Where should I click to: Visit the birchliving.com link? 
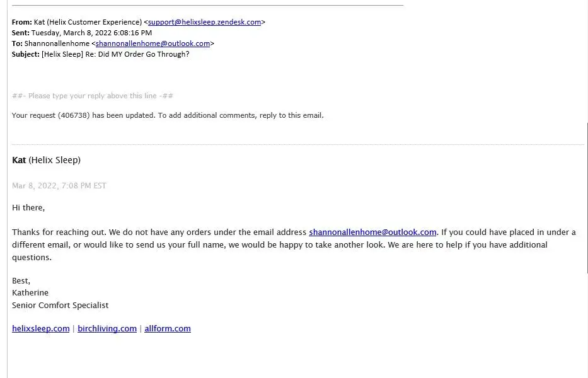click(107, 329)
